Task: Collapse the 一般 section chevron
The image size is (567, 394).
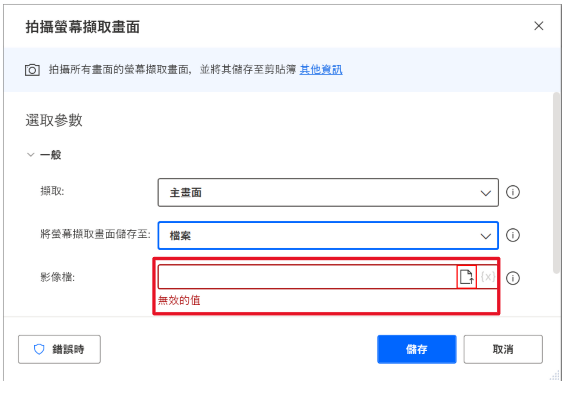Action: (31, 155)
